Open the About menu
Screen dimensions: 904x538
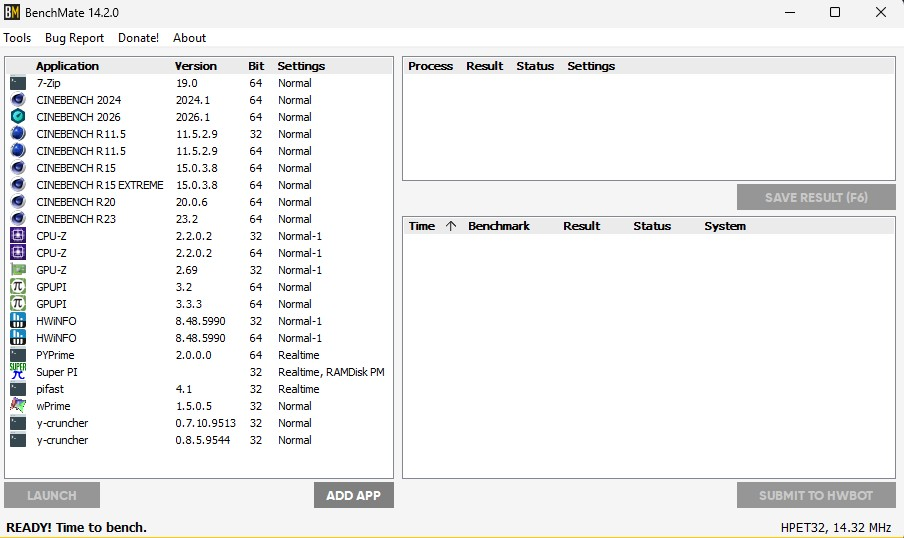point(189,38)
